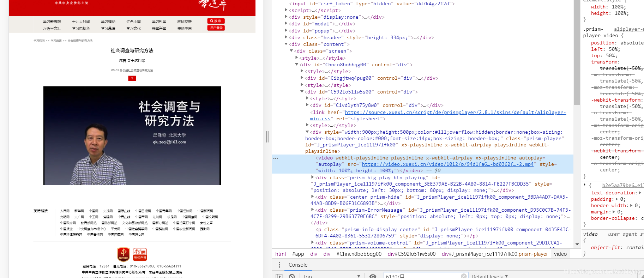Select video in the DOM breadcrumb bar
644x278 pixels.
560,254
